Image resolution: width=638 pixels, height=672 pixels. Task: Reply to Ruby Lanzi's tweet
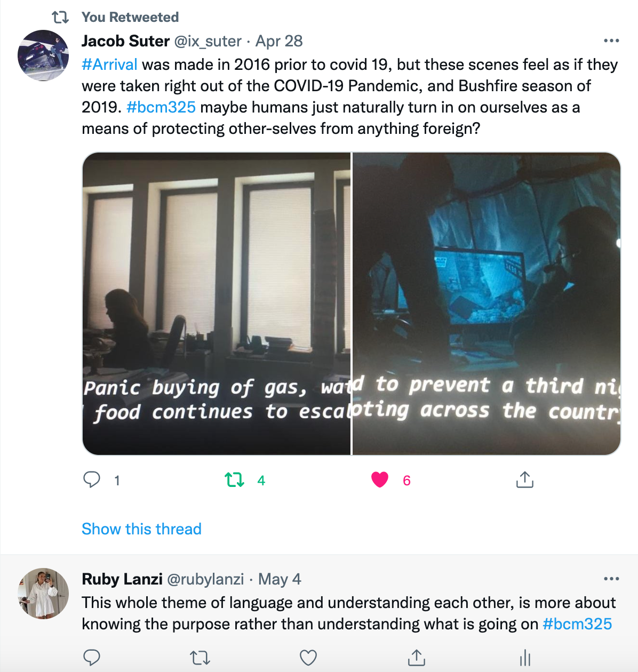point(92,658)
